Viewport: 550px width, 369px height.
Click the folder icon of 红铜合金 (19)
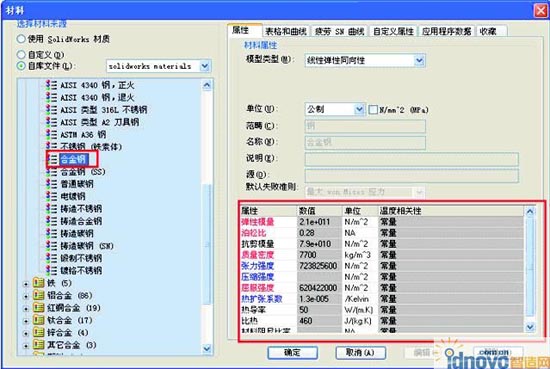tap(38, 308)
